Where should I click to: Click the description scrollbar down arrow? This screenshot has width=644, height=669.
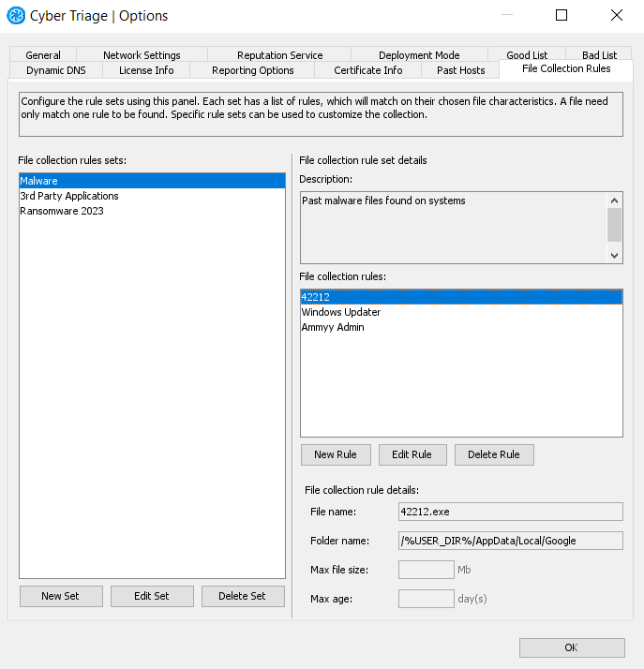tap(614, 256)
